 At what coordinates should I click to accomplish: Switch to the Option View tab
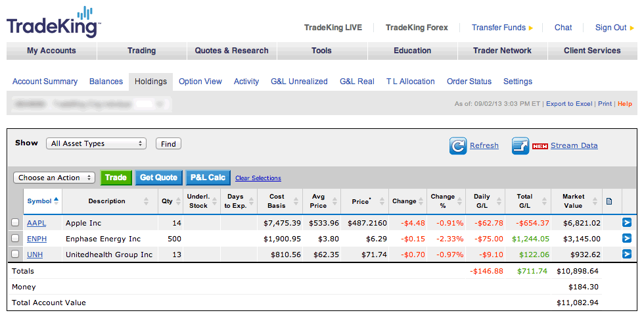click(x=200, y=82)
